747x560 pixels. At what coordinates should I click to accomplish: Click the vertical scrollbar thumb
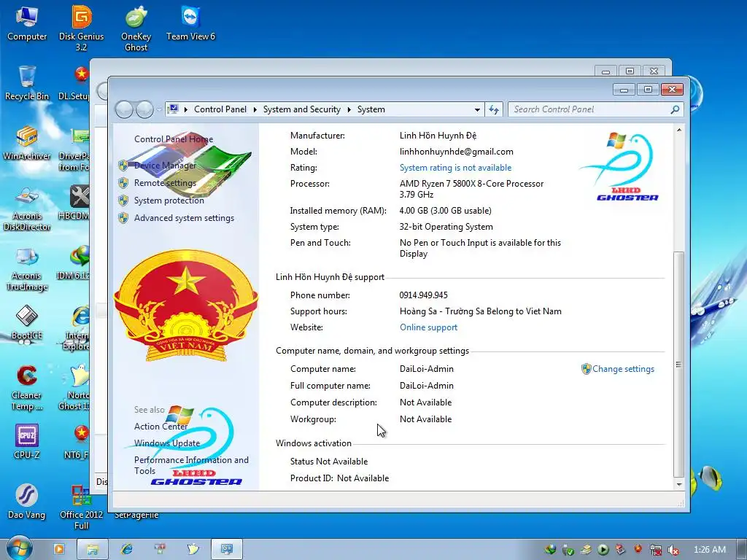point(679,365)
